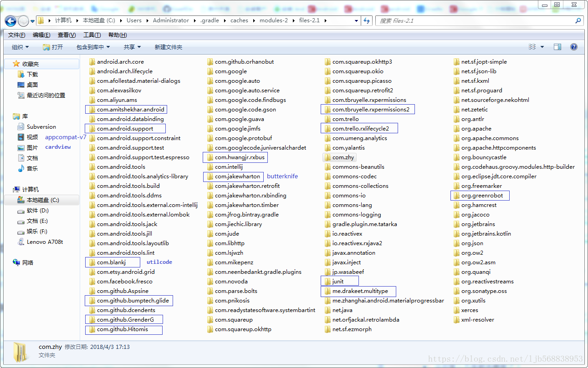The width and height of the screenshot is (588, 368).
Task: Select the com.squareup.okhttp3 folder icon
Action: click(x=328, y=62)
